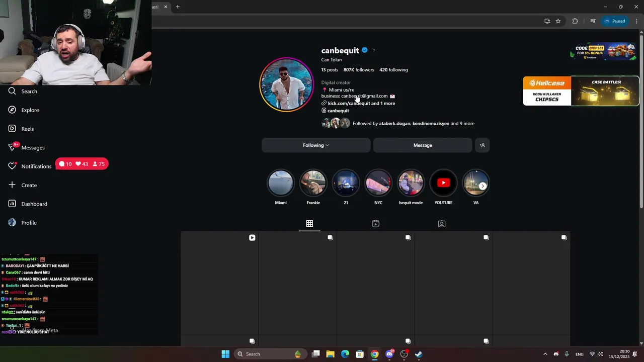
Task: Open Steam from taskbar
Action: coord(419,354)
